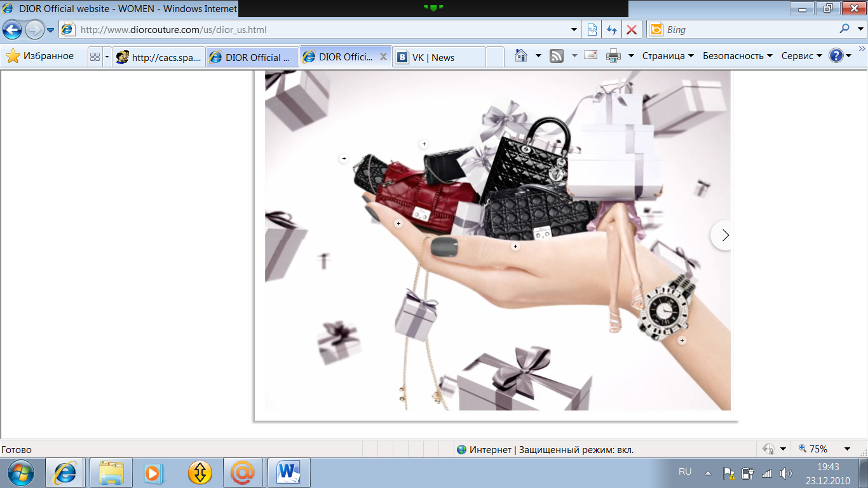Open the network signal tray icon

767,473
